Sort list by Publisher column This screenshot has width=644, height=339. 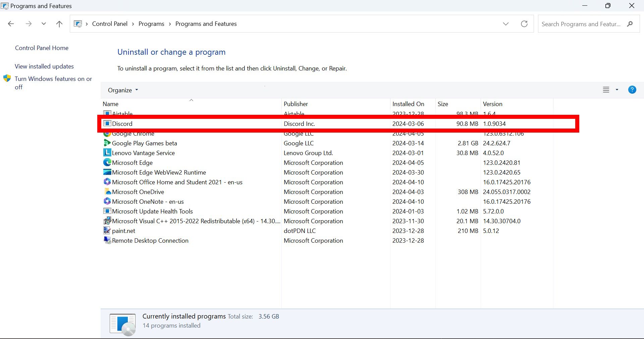296,104
